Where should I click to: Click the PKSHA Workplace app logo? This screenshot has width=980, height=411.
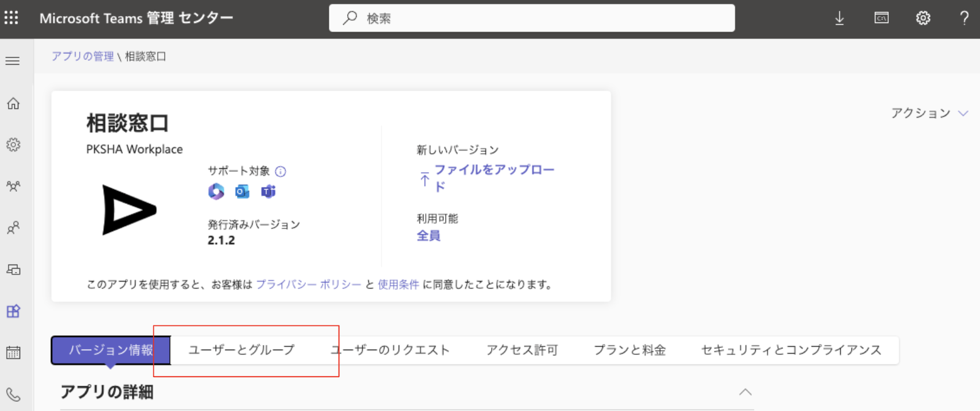pos(129,210)
